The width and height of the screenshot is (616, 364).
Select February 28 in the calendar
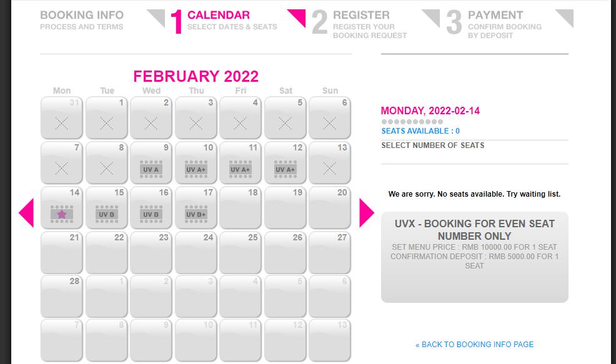(x=62, y=297)
